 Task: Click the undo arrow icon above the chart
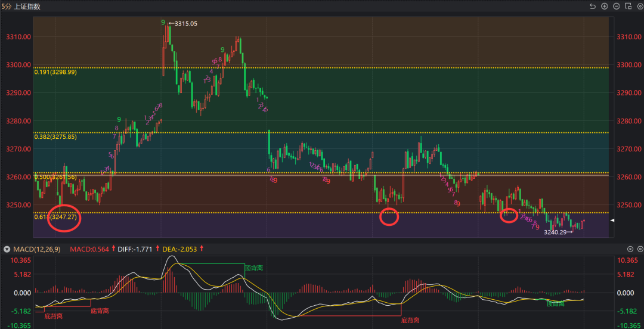[x=593, y=7]
